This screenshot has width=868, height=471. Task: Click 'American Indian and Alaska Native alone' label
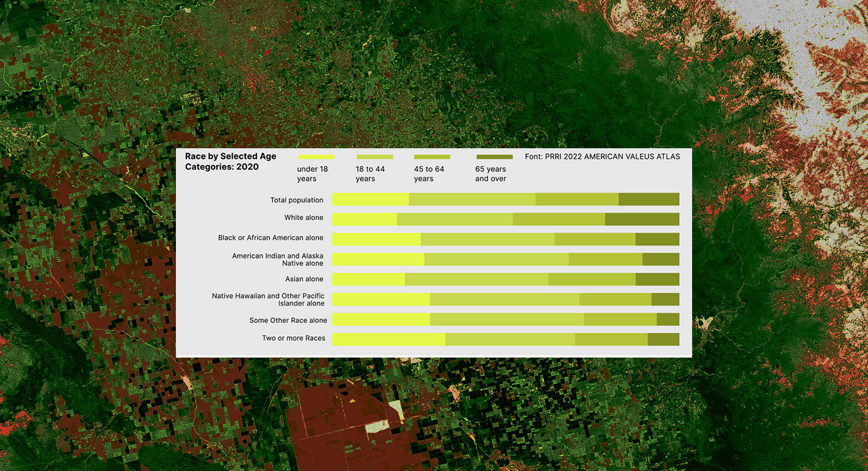pyautogui.click(x=278, y=259)
